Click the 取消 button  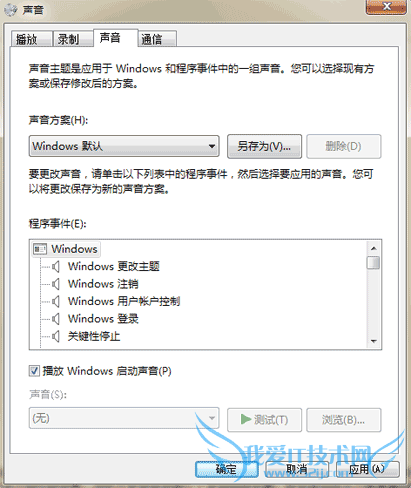[x=297, y=469]
